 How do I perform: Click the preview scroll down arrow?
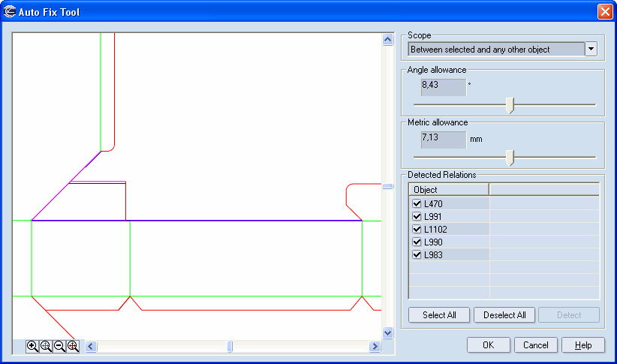pyautogui.click(x=388, y=332)
